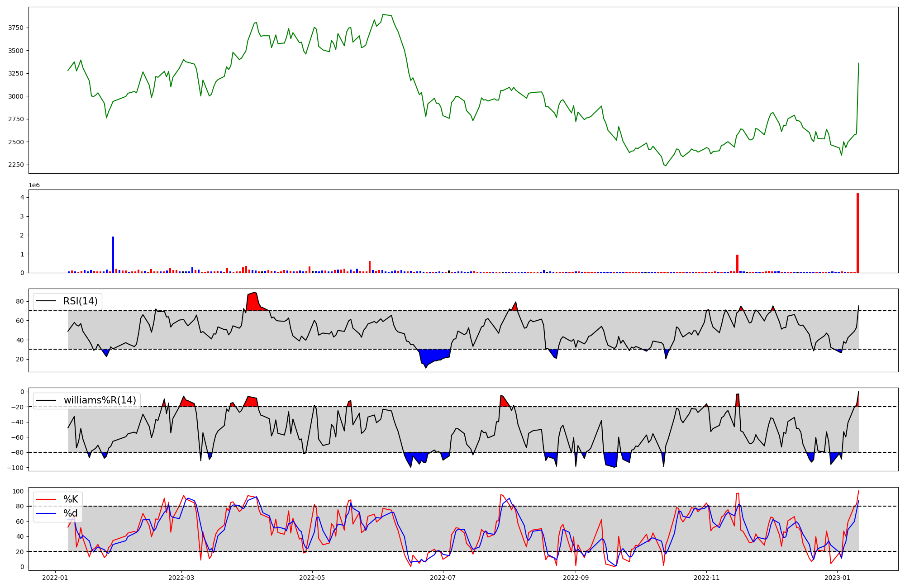Click the RSI(14) legend label

click(x=80, y=301)
